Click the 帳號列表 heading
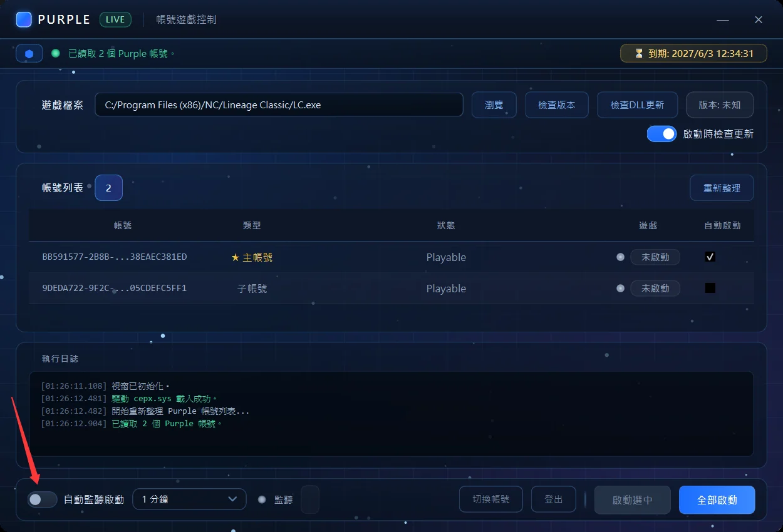 click(x=63, y=188)
